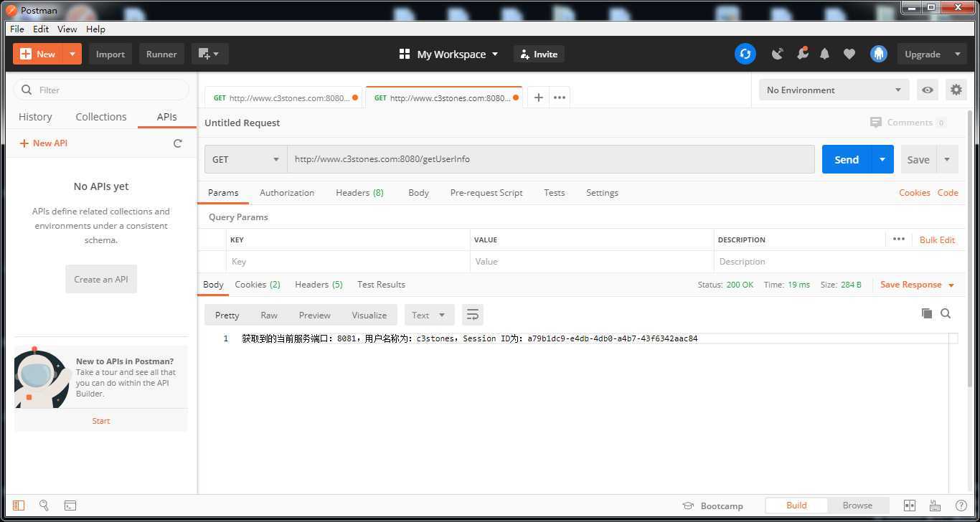Image resolution: width=980 pixels, height=522 pixels.
Task: Click the Invite button
Action: [539, 54]
